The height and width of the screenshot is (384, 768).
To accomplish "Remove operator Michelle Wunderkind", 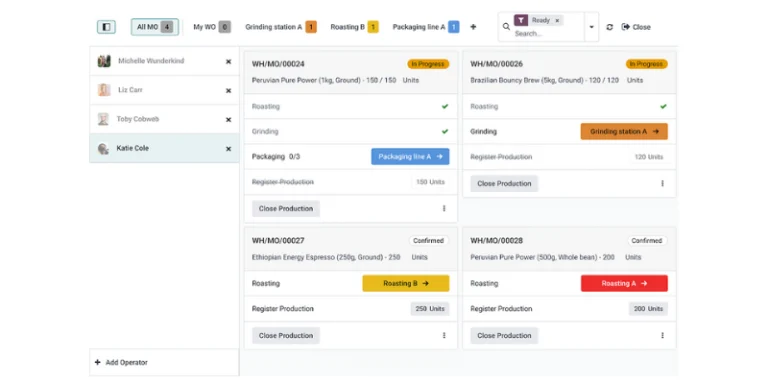I will coord(228,62).
